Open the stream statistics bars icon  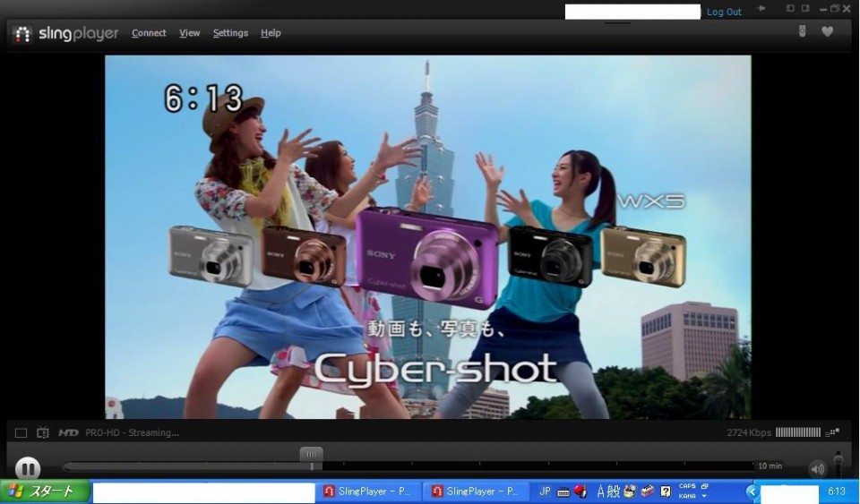point(833,432)
